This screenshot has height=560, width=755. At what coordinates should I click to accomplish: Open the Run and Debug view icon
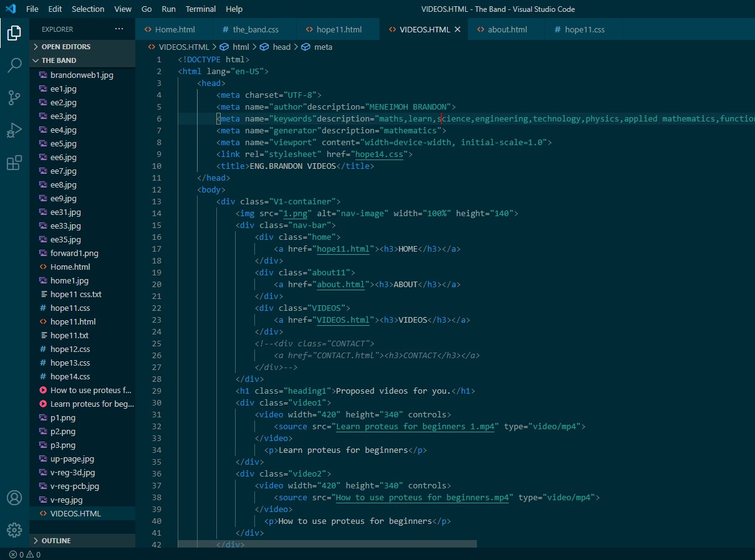[x=14, y=131]
